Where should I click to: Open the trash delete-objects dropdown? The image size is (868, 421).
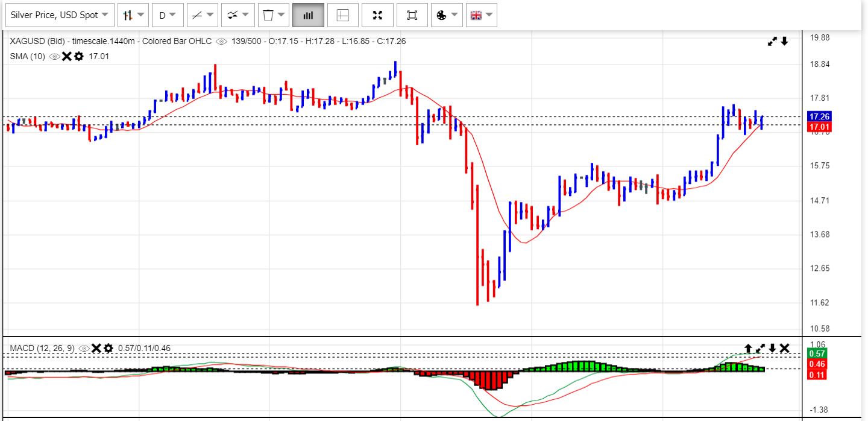click(273, 15)
